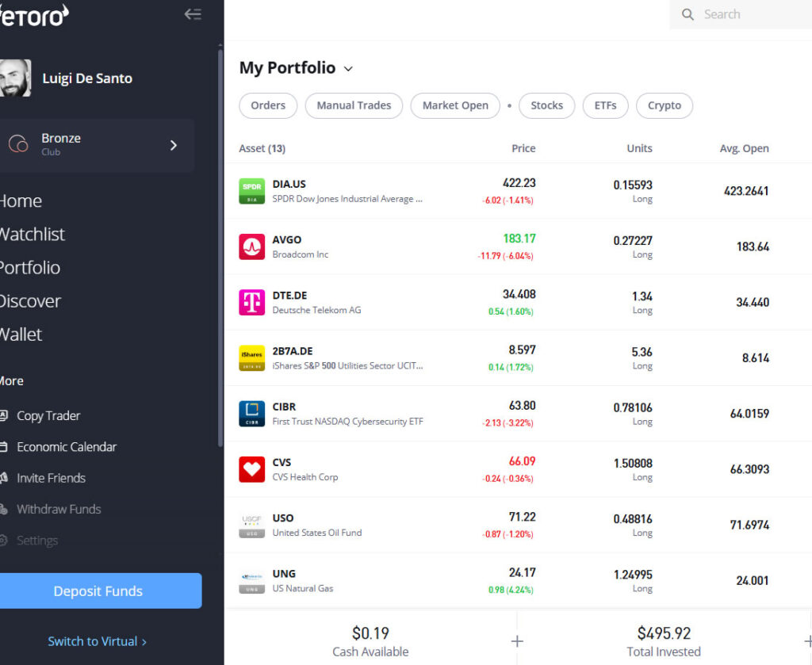Collapse the sidebar with the arrow icon
This screenshot has height=665, width=812.
click(x=193, y=14)
